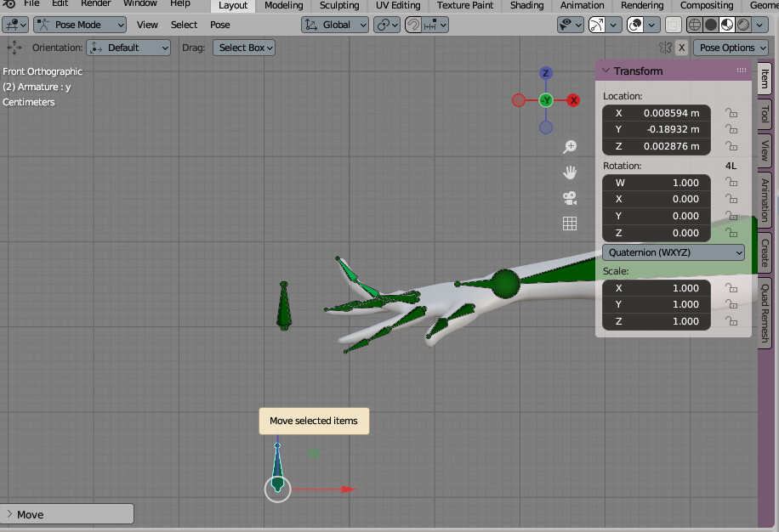This screenshot has height=532, width=779.
Task: Switch to Animation workspace tab
Action: (x=583, y=5)
